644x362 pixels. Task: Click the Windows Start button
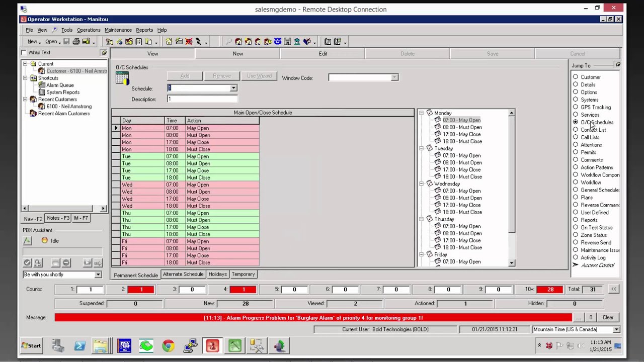tap(31, 346)
